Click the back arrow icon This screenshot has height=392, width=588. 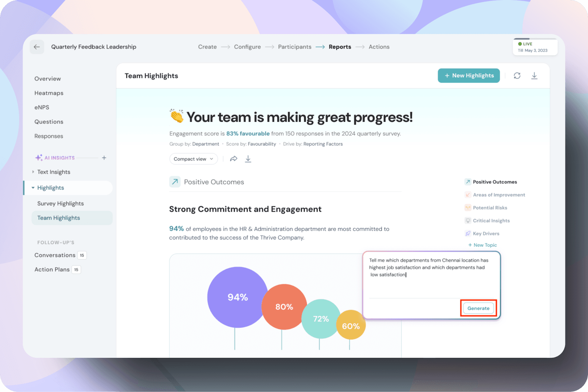tap(37, 47)
